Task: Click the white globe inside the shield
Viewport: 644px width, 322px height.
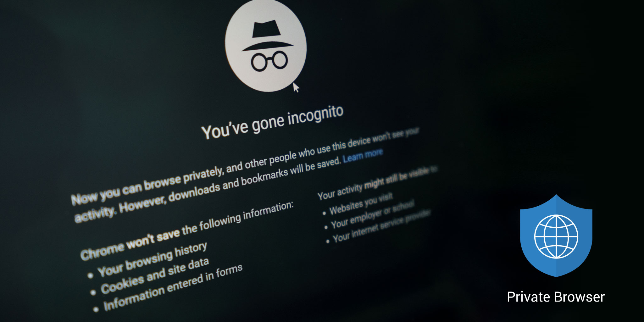Action: coord(556,236)
